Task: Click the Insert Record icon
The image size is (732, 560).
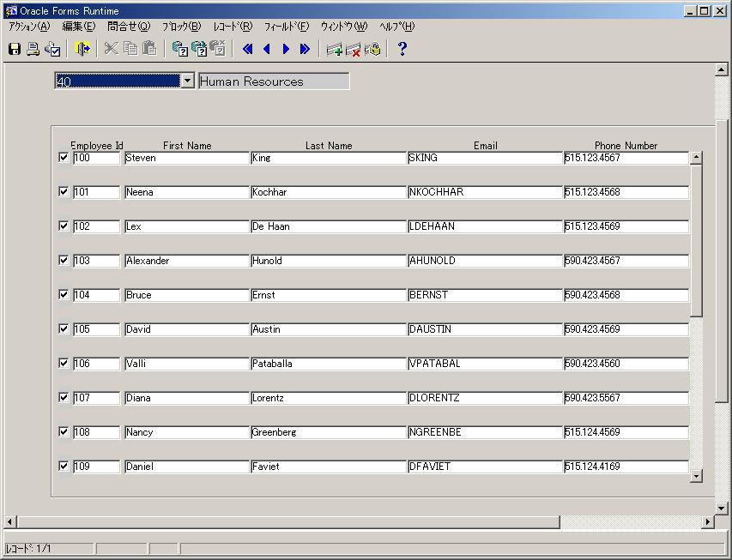Action: [x=335, y=49]
